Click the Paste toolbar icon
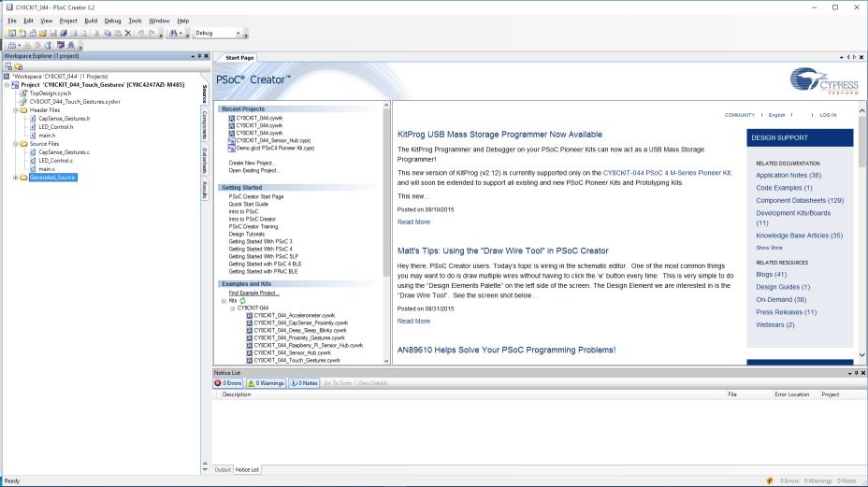The height and width of the screenshot is (487, 868). (x=117, y=34)
